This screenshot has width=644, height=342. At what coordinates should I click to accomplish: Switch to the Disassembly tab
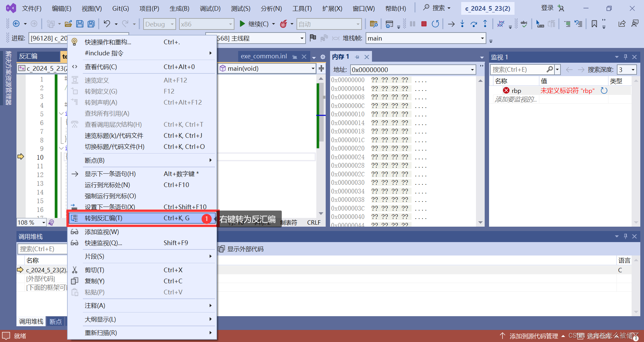tap(28, 56)
